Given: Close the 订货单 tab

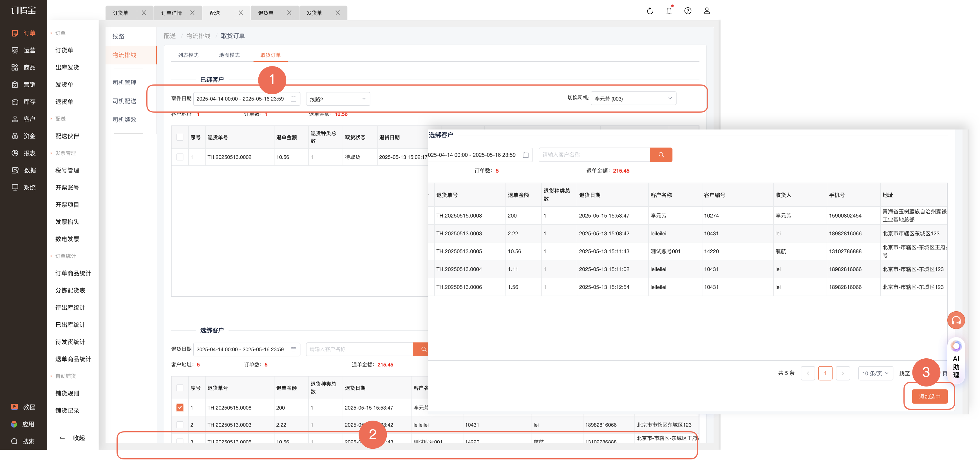Looking at the screenshot, I should [144, 13].
